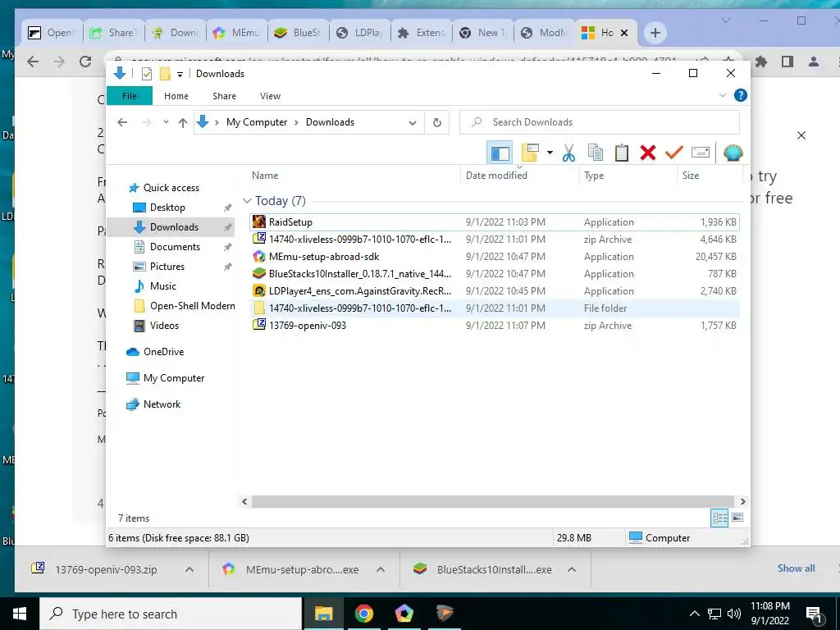
Task: Open the Home ribbon tab
Action: tap(176, 96)
